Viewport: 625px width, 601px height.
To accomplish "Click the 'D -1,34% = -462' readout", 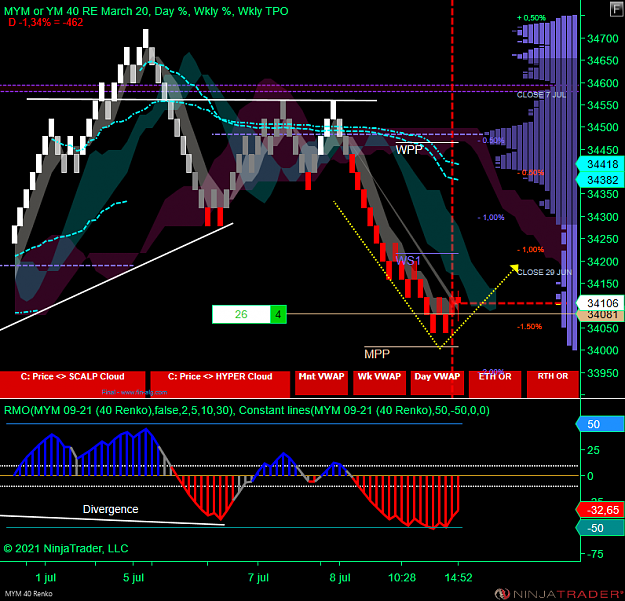I will (x=45, y=22).
